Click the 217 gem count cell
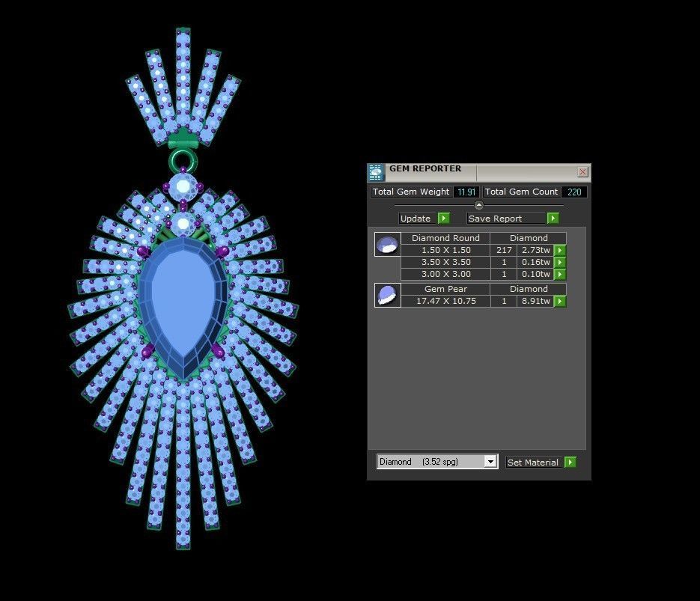Viewport: 700px width, 601px height. pyautogui.click(x=504, y=250)
